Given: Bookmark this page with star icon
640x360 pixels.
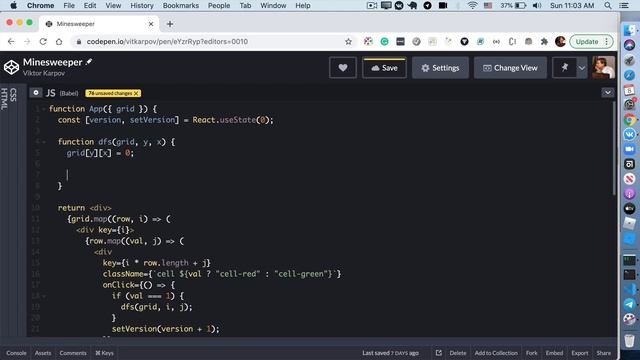Looking at the screenshot, I should point(348,42).
